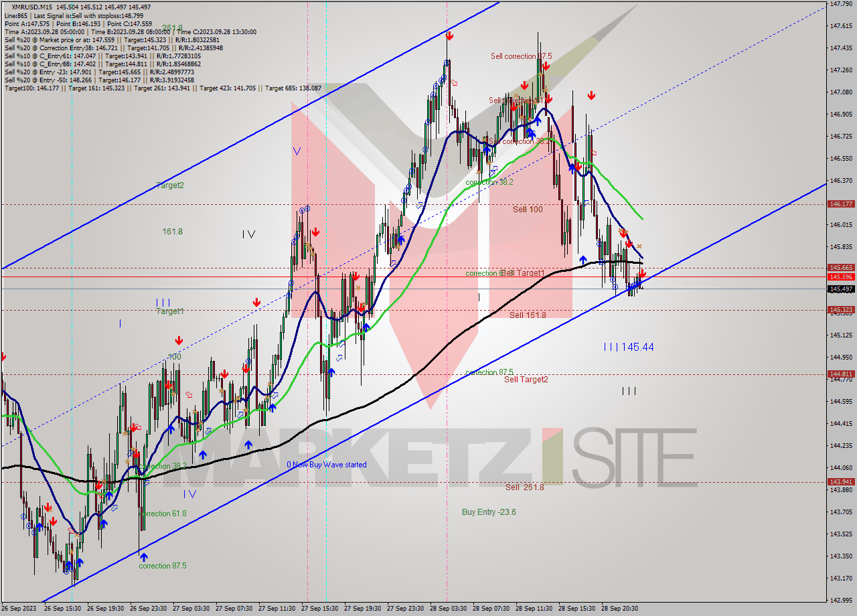This screenshot has height=616, width=857.
Task: Click the red 145.596 price tag
Action: click(841, 277)
